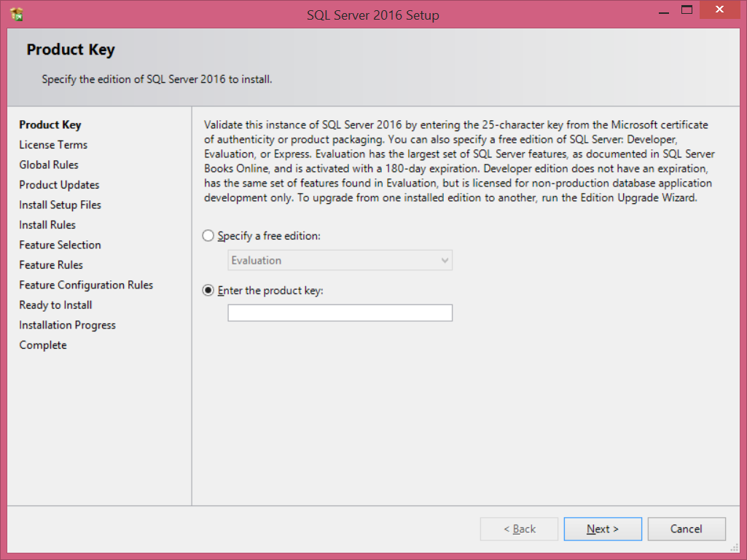The width and height of the screenshot is (747, 560).
Task: Click 'Specify the edition of SQL Server 2016' subtitle
Action: 157,79
